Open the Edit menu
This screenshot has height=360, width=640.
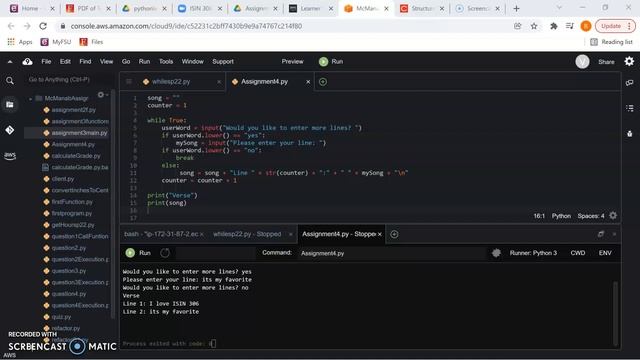65,62
